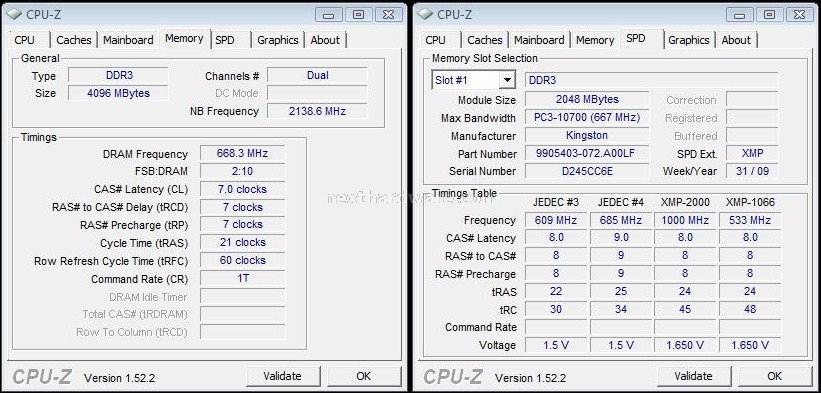Open Caches tab in right CPU-Z window
The image size is (821, 393).
pos(484,40)
